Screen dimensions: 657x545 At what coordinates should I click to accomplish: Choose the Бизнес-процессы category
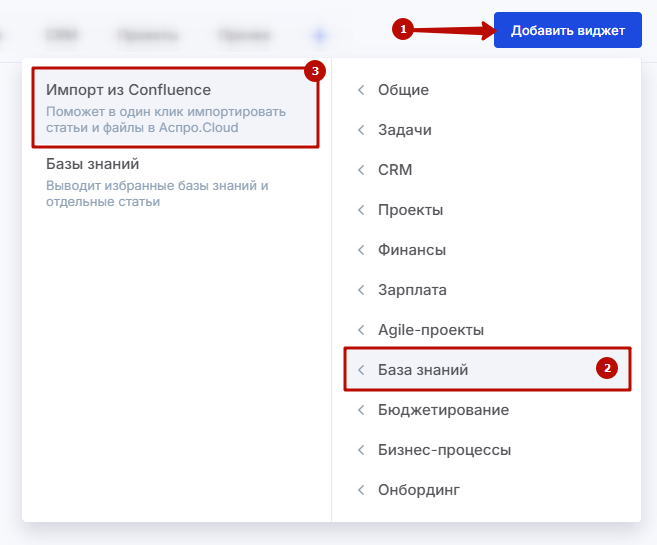[444, 450]
